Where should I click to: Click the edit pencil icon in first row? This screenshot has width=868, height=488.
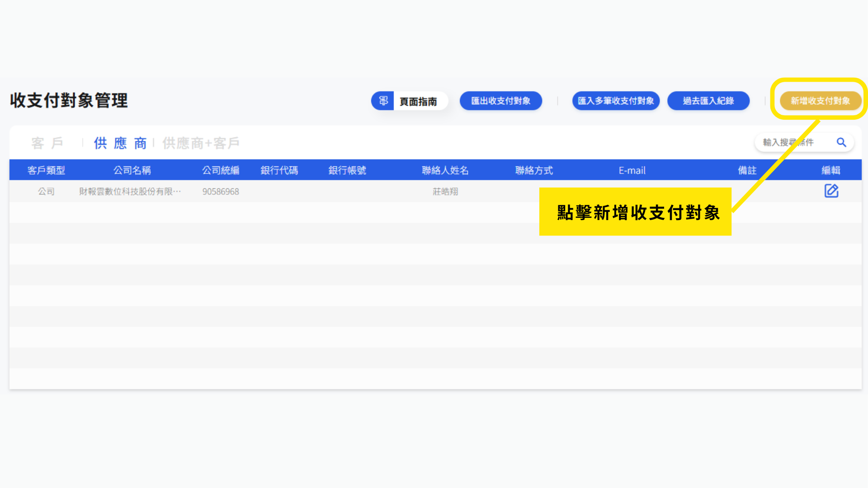831,191
